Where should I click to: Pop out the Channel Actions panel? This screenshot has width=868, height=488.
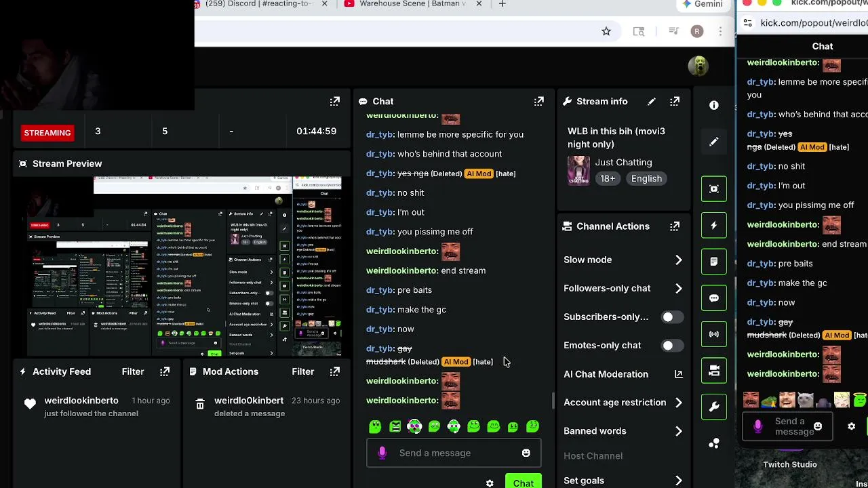(675, 226)
